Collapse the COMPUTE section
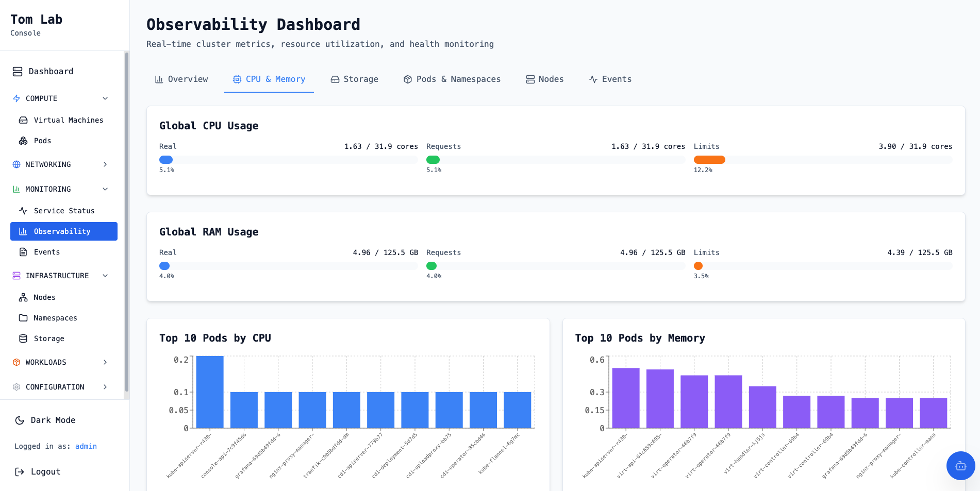The width and height of the screenshot is (980, 491). 105,98
